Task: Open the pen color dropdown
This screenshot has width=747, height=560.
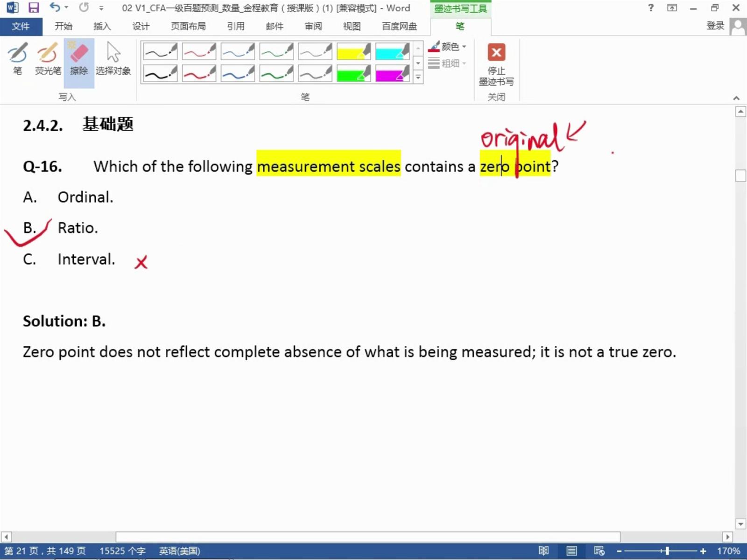Action: [447, 47]
